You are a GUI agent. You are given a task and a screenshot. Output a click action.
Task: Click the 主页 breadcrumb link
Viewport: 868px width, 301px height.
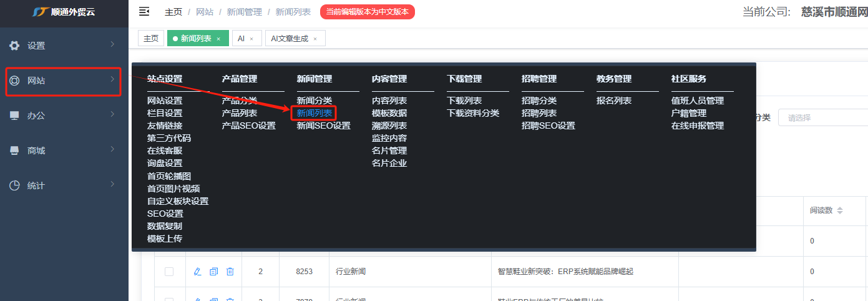173,12
